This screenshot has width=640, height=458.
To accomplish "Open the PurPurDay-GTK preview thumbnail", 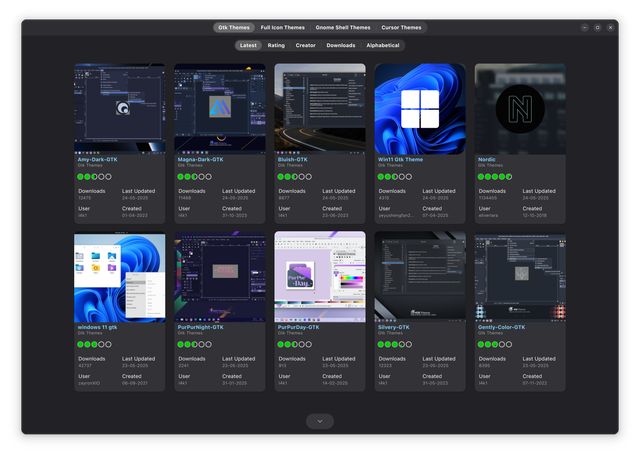I will point(320,277).
